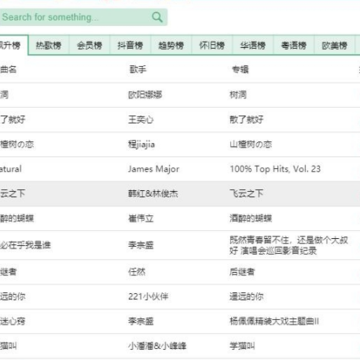The width and height of the screenshot is (360, 360).
Task: Open album 既然青春留不住，还是做个大叔好
Action: pyautogui.click(x=289, y=246)
